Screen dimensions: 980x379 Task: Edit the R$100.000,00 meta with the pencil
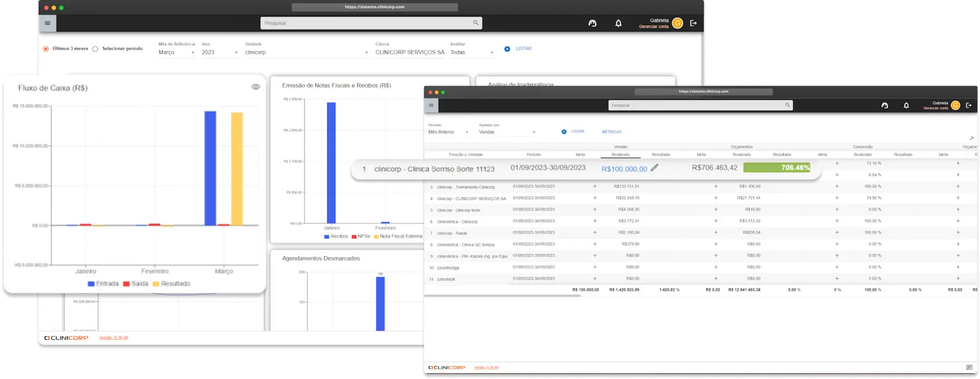654,168
